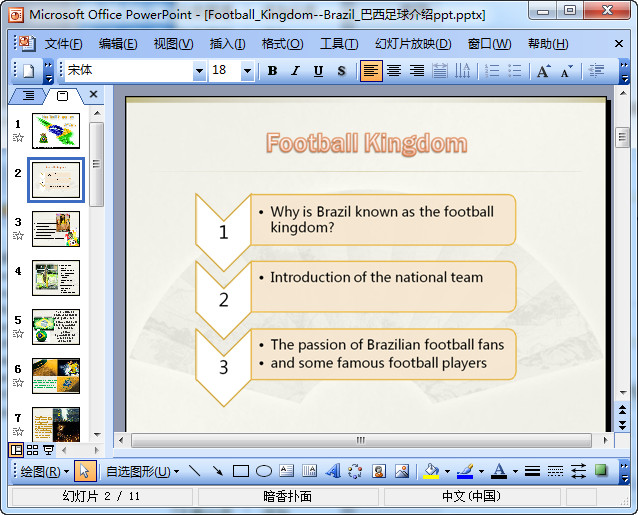
Task: Open the 文件(F) menu
Action: [63, 44]
